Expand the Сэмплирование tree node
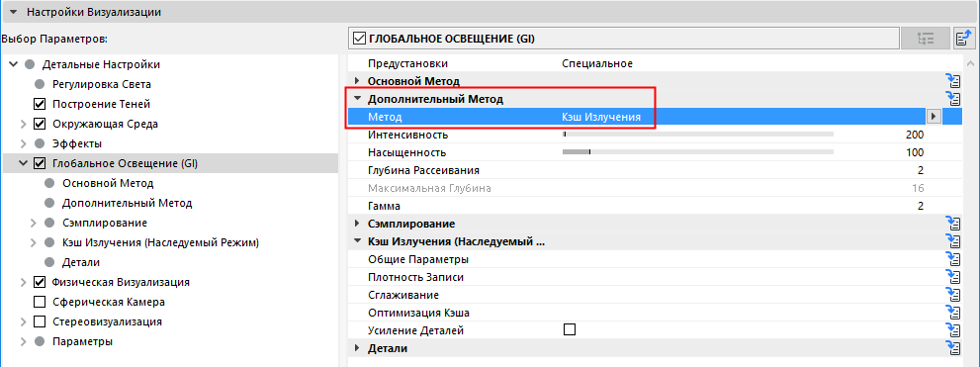The width and height of the screenshot is (980, 367). point(34,223)
